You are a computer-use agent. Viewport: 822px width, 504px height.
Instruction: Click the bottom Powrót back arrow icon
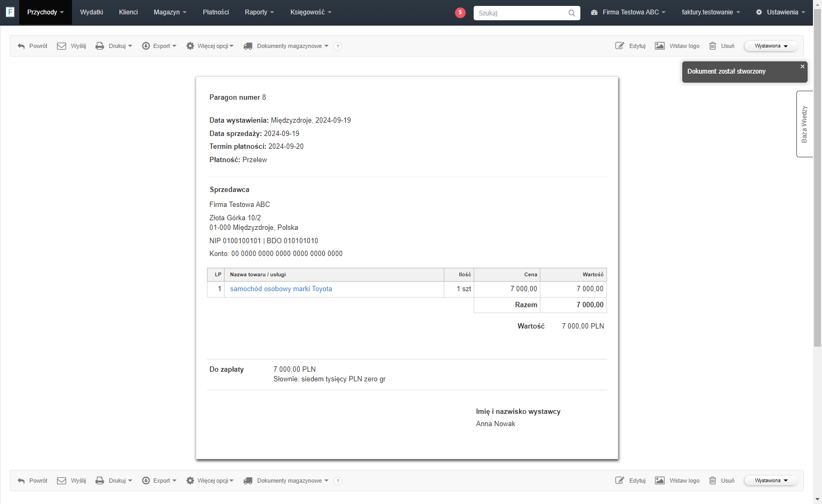(21, 481)
